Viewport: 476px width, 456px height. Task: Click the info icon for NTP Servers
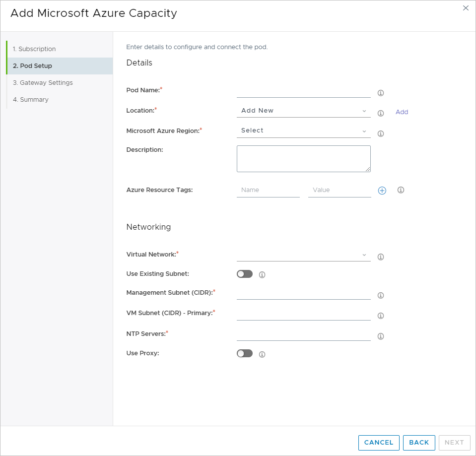381,336
